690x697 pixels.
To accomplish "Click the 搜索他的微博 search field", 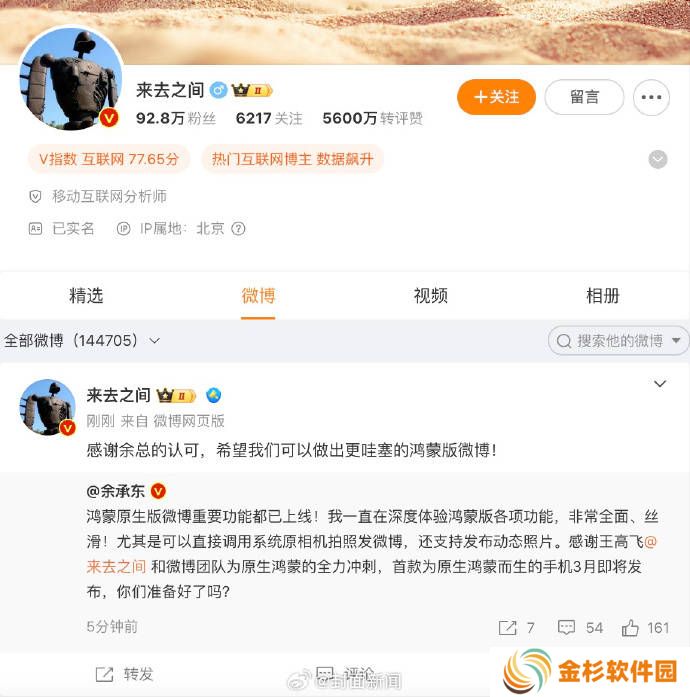I will tap(618, 340).
